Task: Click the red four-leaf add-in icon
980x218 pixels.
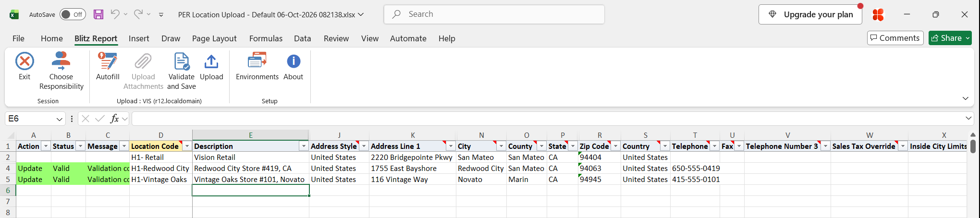Action: [878, 15]
